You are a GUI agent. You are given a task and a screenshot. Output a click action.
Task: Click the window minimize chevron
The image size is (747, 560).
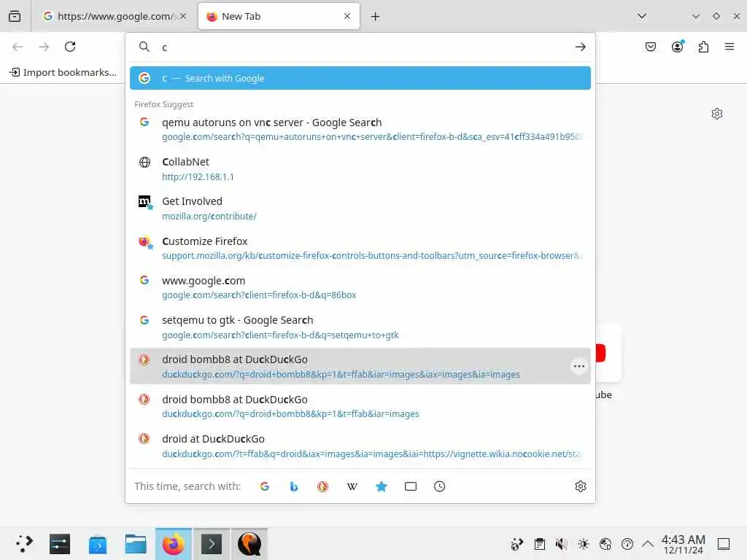click(x=696, y=16)
